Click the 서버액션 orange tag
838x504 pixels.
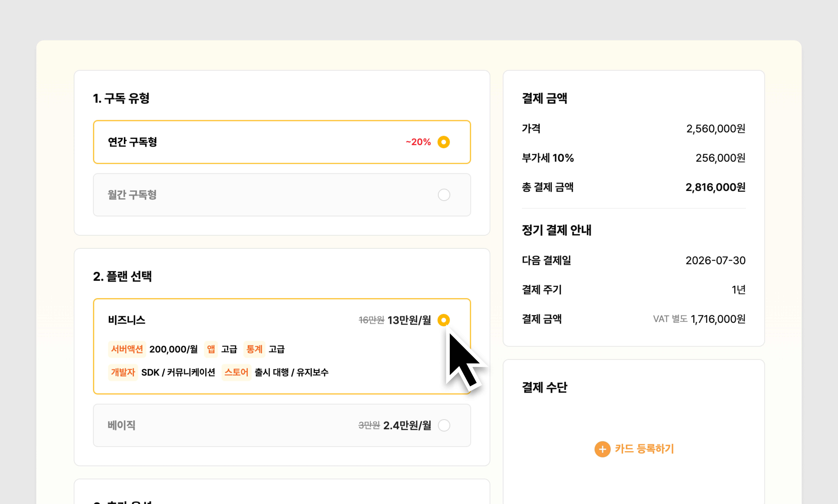[x=127, y=349]
